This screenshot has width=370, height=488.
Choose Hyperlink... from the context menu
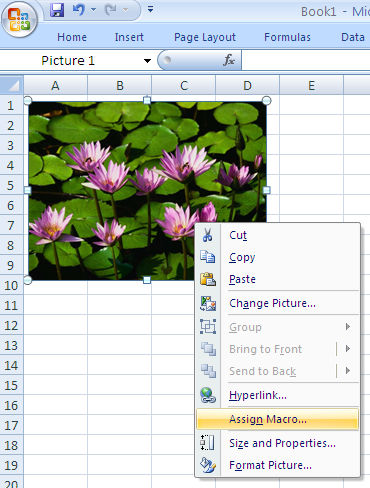tap(277, 395)
